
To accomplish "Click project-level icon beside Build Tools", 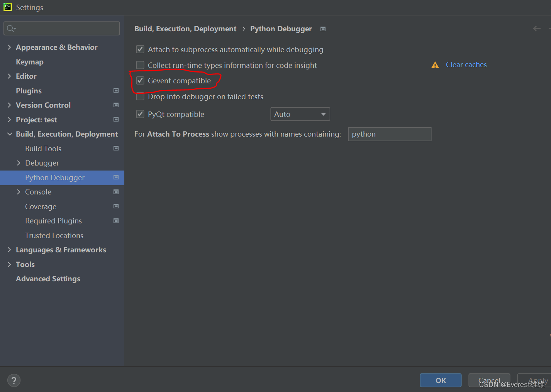I will point(116,148).
